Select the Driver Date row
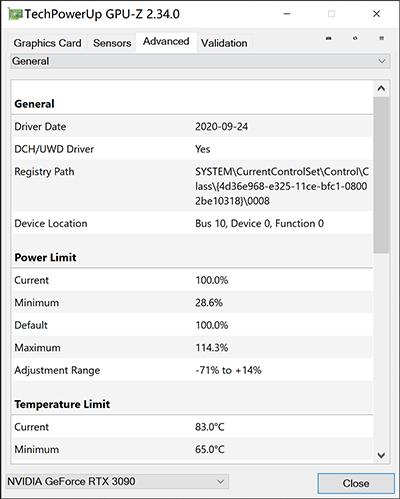 point(192,126)
